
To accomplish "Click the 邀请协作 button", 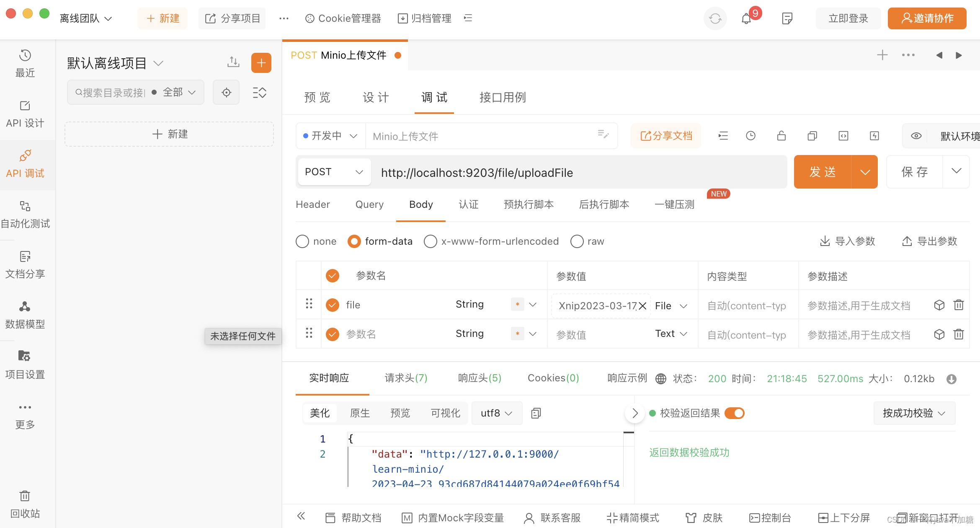I will coord(927,18).
